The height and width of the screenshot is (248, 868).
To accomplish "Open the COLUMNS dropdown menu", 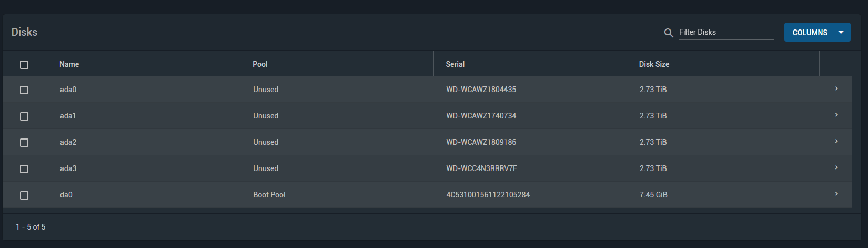I will 817,32.
